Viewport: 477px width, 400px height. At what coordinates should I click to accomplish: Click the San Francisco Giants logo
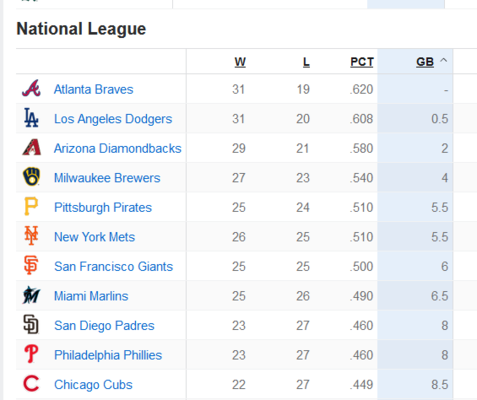[31, 265]
